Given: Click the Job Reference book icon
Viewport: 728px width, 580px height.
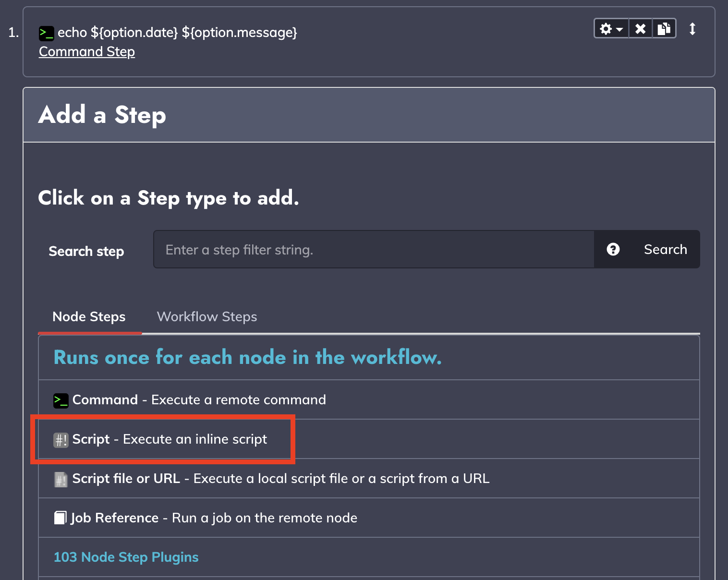Looking at the screenshot, I should (x=61, y=518).
